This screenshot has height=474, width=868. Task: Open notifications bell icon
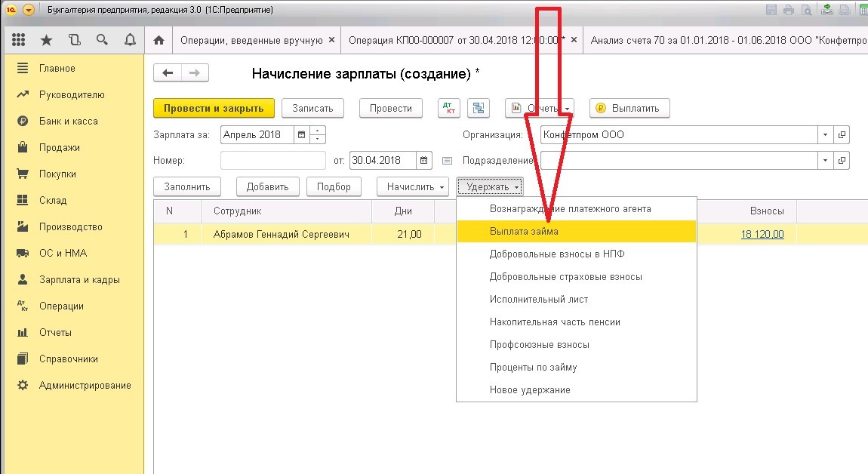click(x=130, y=40)
